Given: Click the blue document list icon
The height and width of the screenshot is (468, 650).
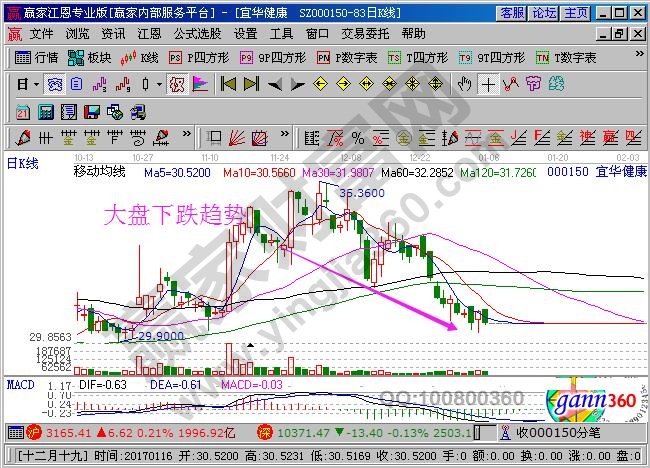Looking at the screenshot, I should pyautogui.click(x=76, y=85).
